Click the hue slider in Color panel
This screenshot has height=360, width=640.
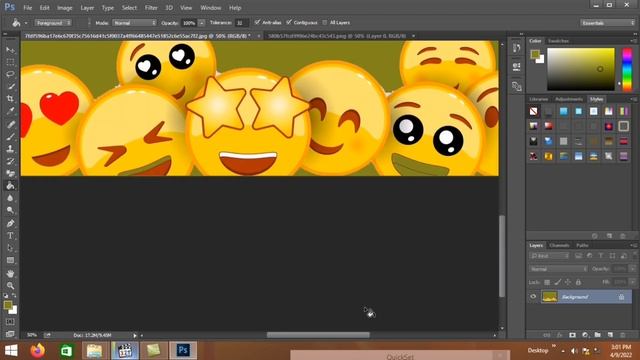click(627, 69)
